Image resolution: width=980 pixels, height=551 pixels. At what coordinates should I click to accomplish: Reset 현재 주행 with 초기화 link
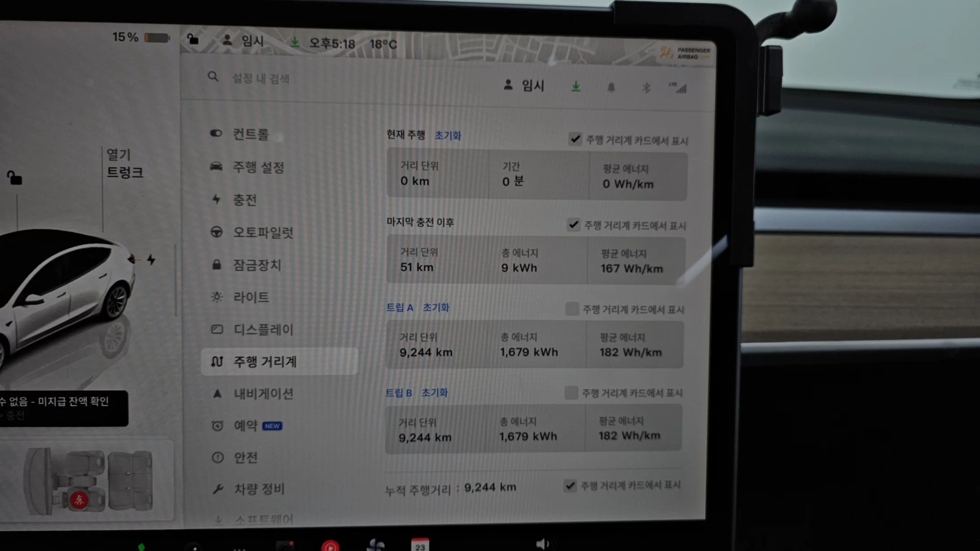[448, 135]
